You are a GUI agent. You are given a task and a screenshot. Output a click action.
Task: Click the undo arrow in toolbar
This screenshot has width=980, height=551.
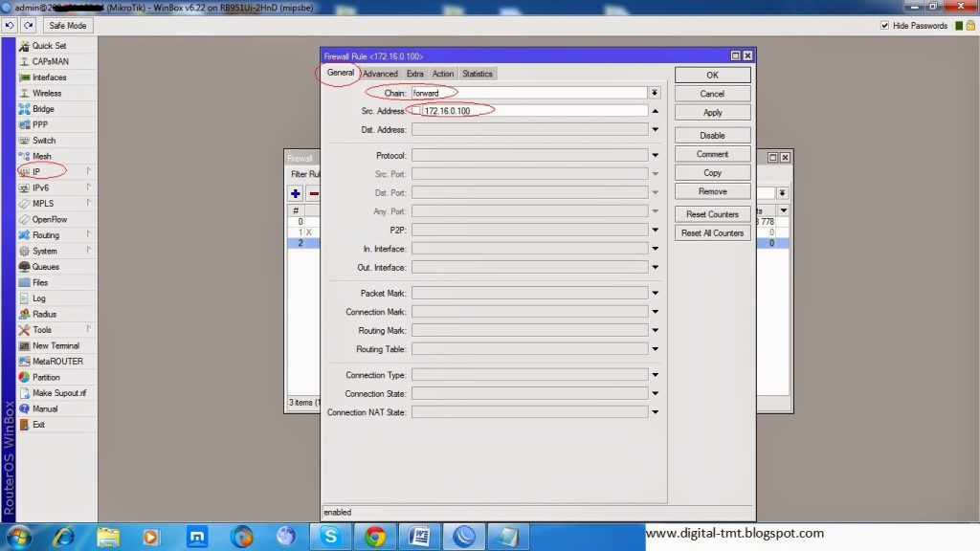10,26
